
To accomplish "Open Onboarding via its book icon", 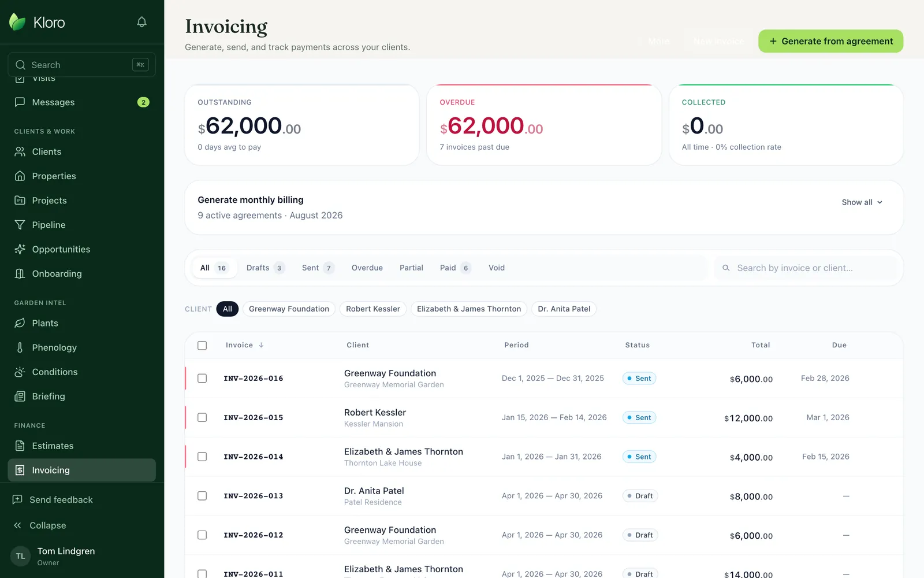I will (x=20, y=273).
